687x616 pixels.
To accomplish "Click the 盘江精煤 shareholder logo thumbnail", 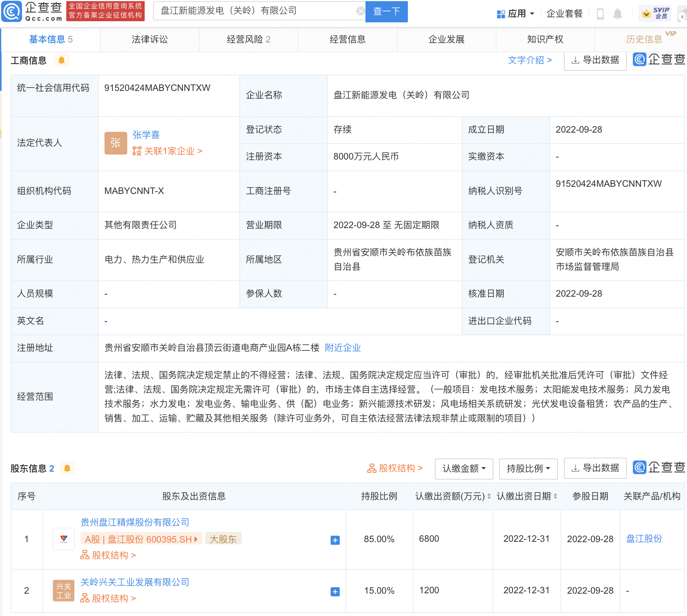I will point(63,539).
